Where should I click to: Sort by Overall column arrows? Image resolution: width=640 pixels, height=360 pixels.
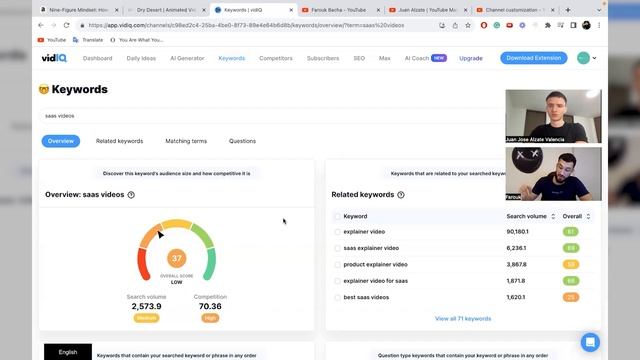tap(588, 216)
